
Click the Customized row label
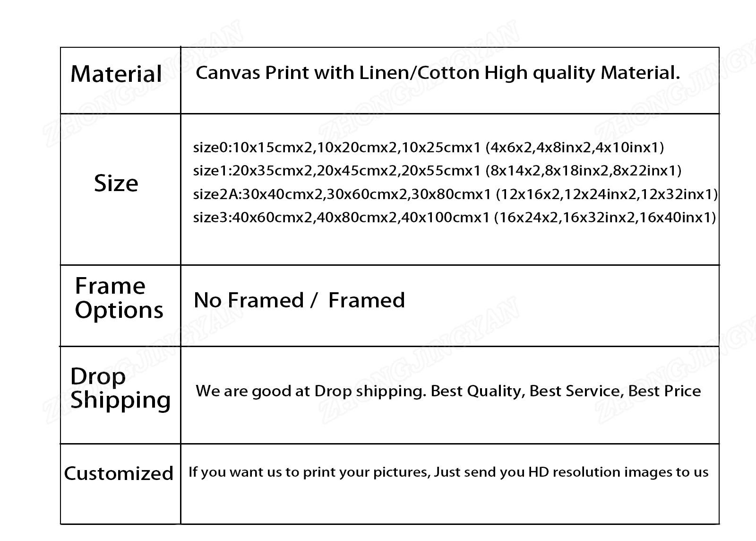pos(119,473)
